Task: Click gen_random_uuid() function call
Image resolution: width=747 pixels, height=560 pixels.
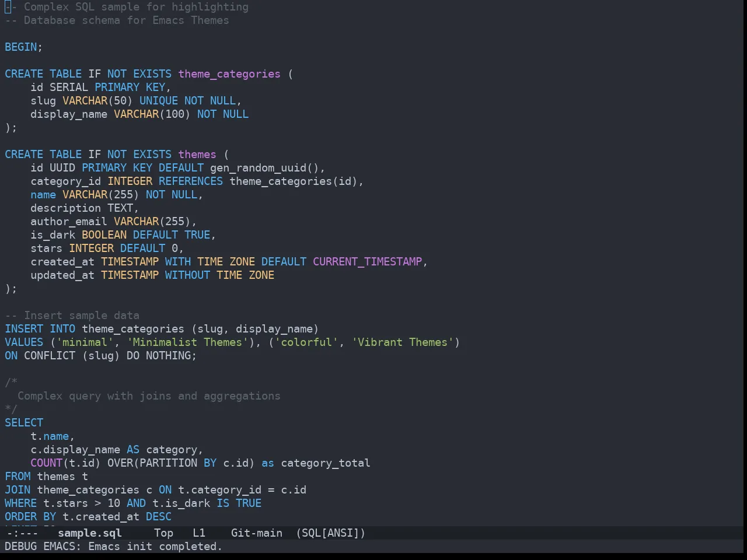Action: coord(264,168)
